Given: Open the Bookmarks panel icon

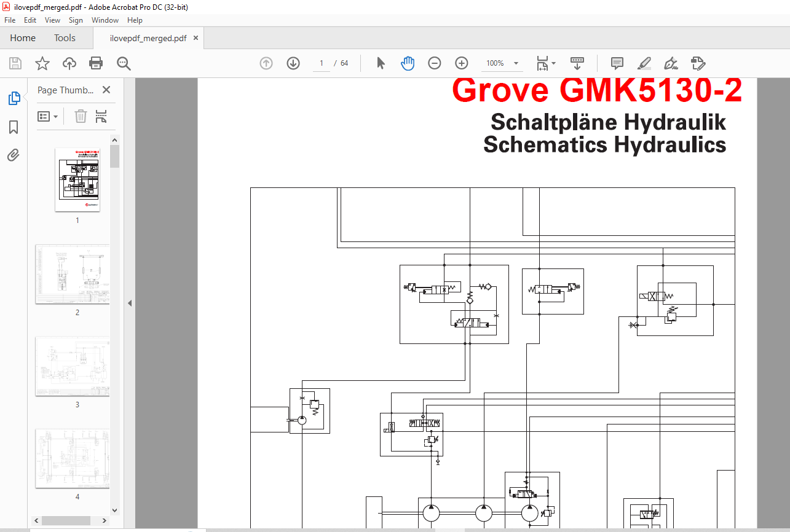Looking at the screenshot, I should point(14,127).
